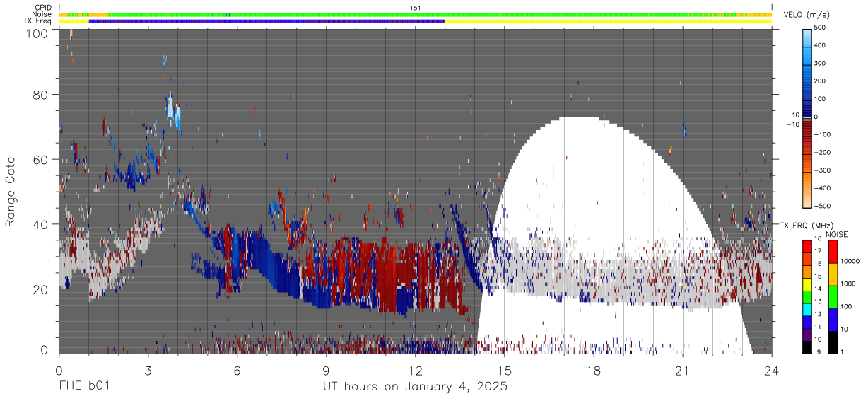
Task: Click the "Range Gate" y-axis title
Action: pyautogui.click(x=11, y=192)
